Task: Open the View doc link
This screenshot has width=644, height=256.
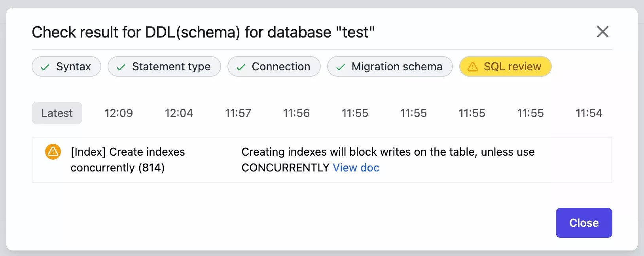Action: coord(356,168)
